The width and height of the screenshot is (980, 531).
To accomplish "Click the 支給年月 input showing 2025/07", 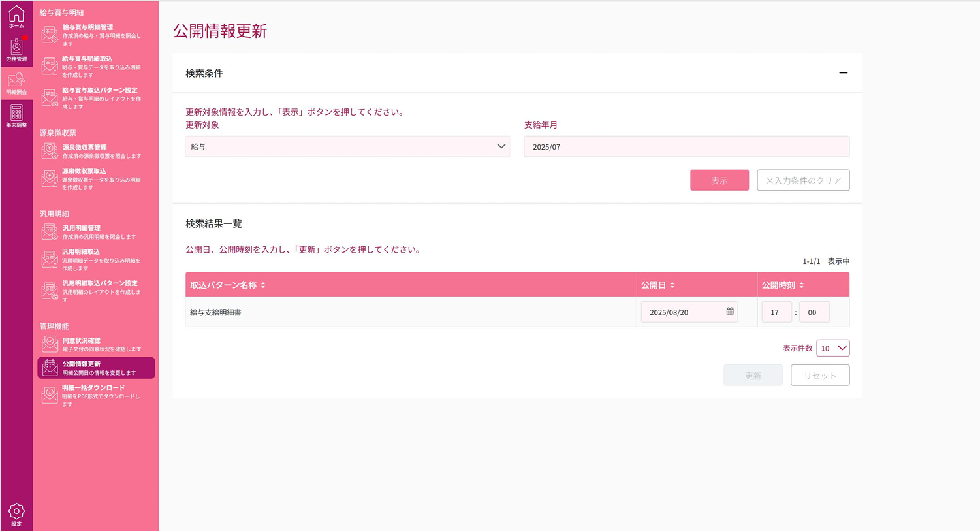I will pos(686,146).
